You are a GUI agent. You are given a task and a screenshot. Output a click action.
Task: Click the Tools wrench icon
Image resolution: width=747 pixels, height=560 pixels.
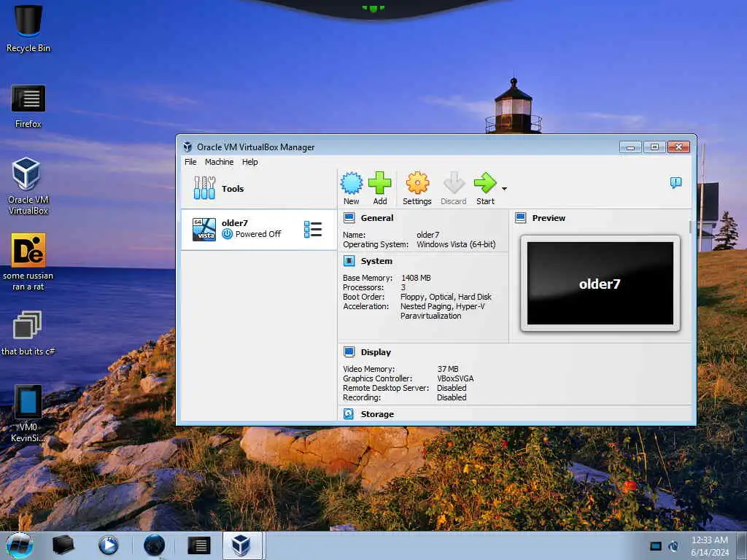[x=204, y=187]
